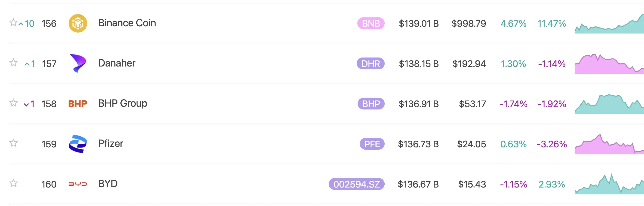Open Binance Coin's 30-day price chart

(609, 25)
